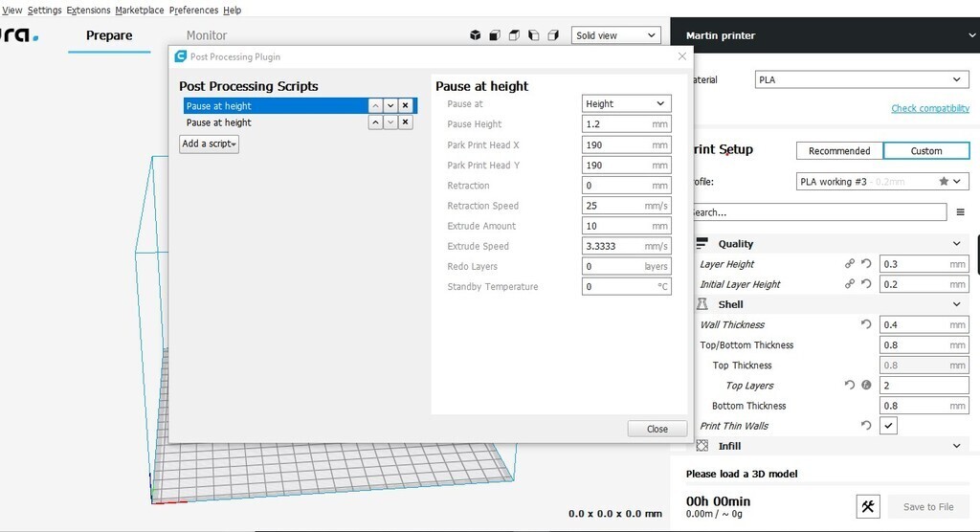Switch to the Prepare tab
Image resolution: width=980 pixels, height=532 pixels.
coord(109,35)
